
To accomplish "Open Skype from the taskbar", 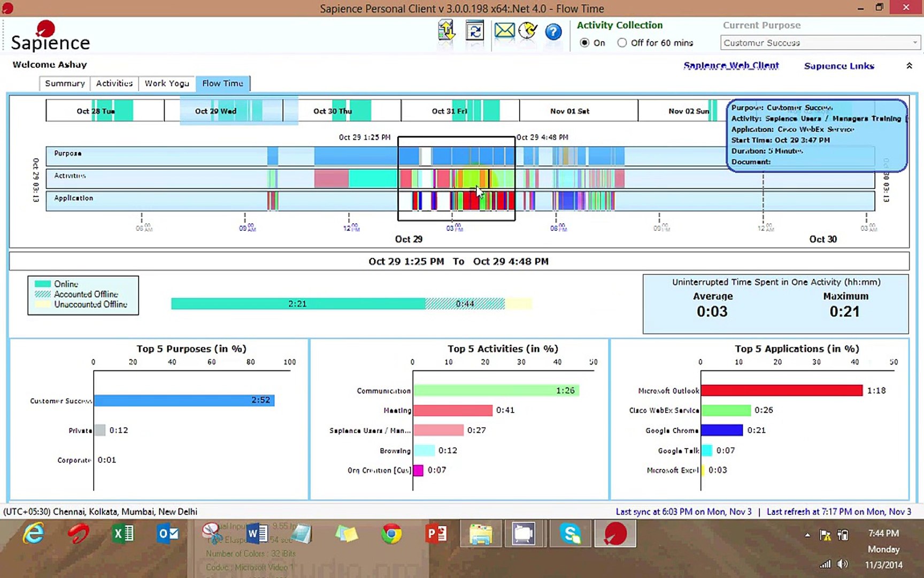I will point(570,534).
